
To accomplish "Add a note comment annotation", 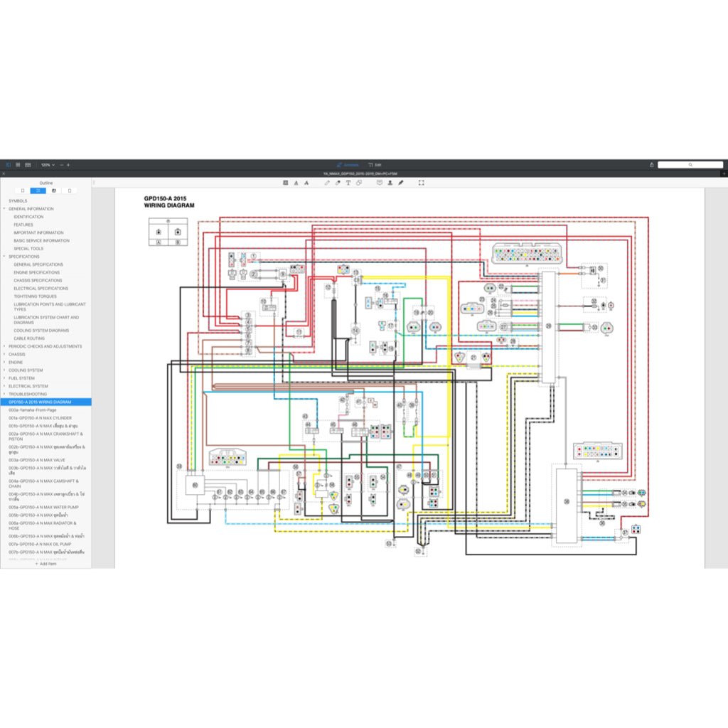I will point(380,183).
